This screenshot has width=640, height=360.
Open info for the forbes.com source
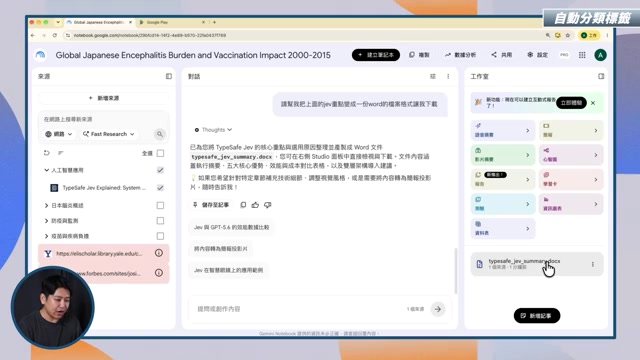click(159, 273)
